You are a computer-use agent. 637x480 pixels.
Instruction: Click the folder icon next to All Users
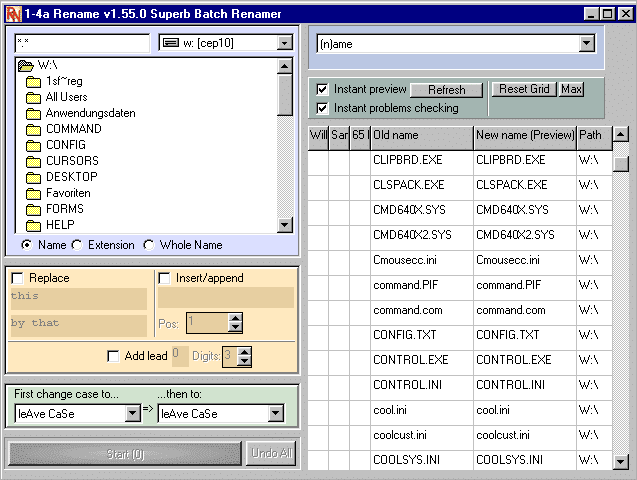[x=33, y=97]
